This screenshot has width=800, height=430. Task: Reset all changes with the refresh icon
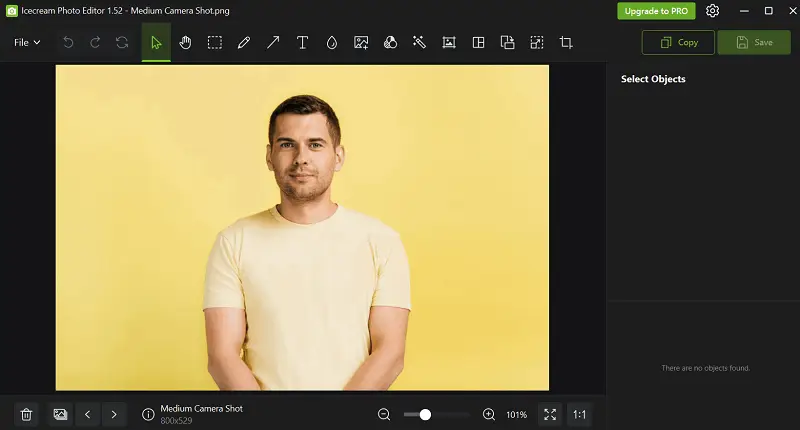click(122, 42)
